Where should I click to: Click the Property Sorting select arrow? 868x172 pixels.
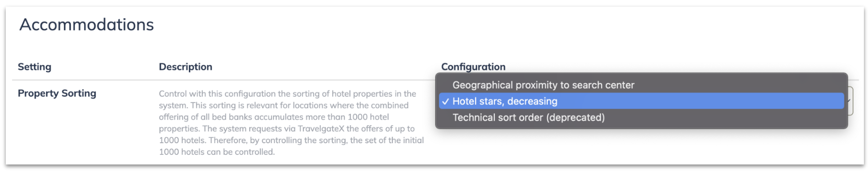[850, 101]
